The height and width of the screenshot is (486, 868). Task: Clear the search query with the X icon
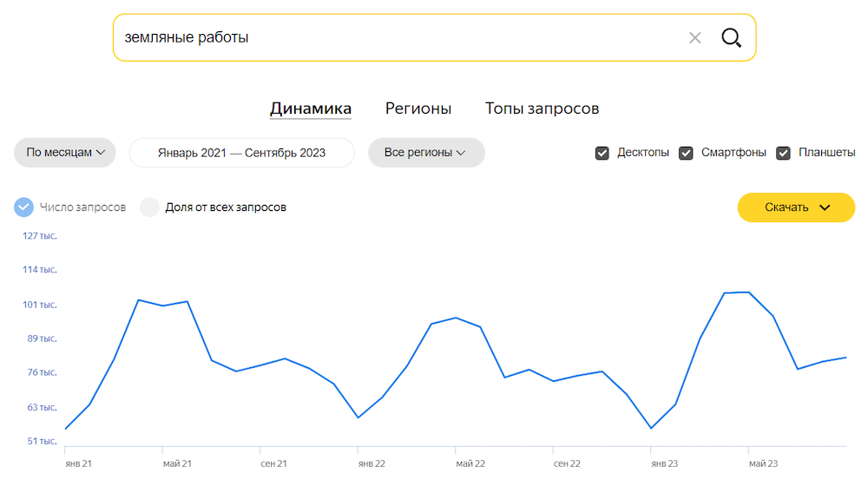[x=694, y=37]
